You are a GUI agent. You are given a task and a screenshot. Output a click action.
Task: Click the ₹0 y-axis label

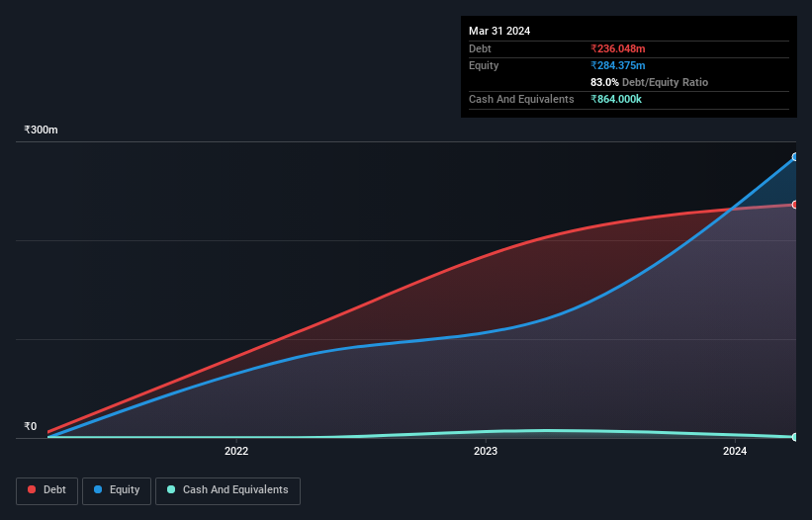31,426
